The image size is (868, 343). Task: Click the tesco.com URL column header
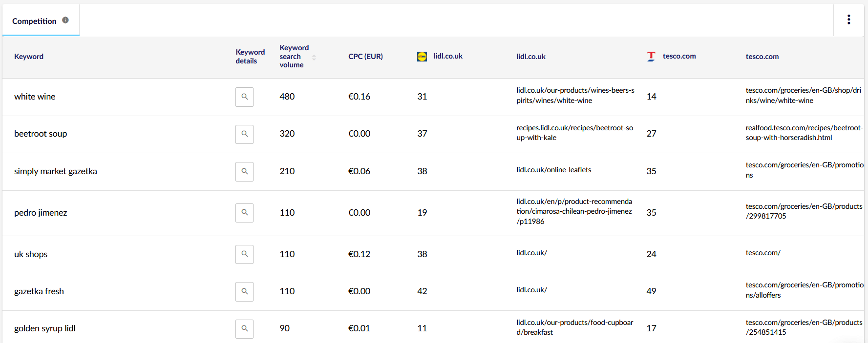click(762, 57)
